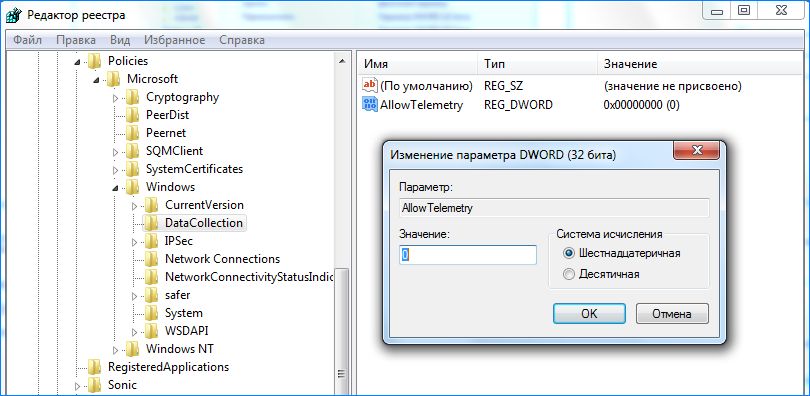810x396 pixels.
Task: Expand the Windows NT tree node
Action: pyautogui.click(x=116, y=349)
